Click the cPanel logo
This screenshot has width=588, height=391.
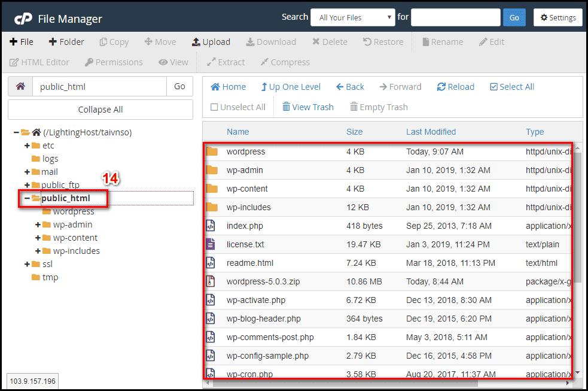(x=23, y=19)
